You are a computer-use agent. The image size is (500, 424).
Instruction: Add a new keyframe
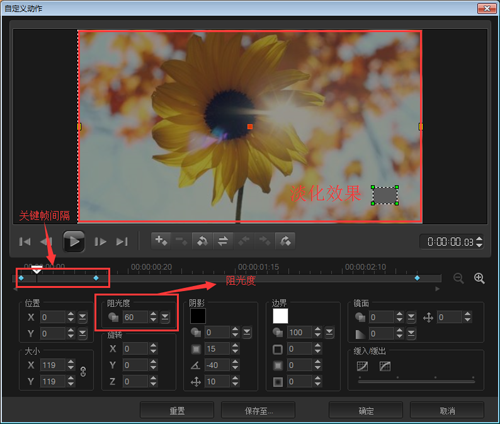point(161,241)
